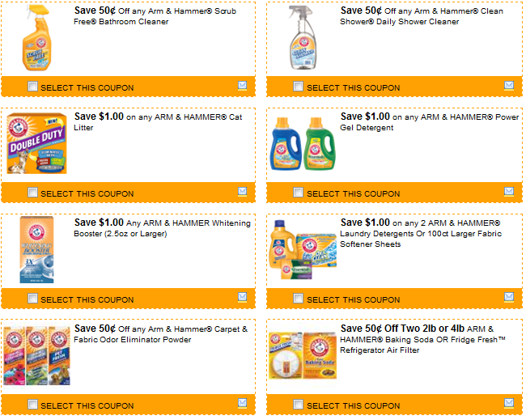Tick the Cat Litter coupon checkbox
The height and width of the screenshot is (420, 526).
(x=32, y=193)
